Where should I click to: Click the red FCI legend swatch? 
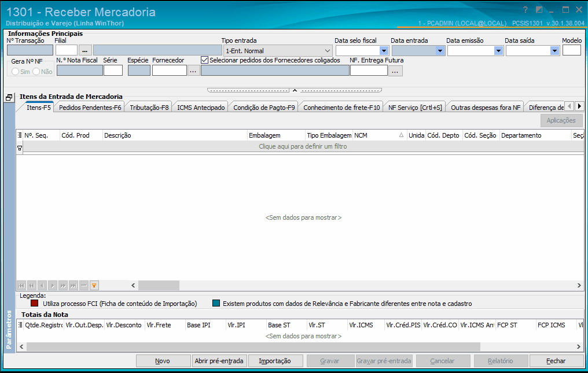coord(35,303)
